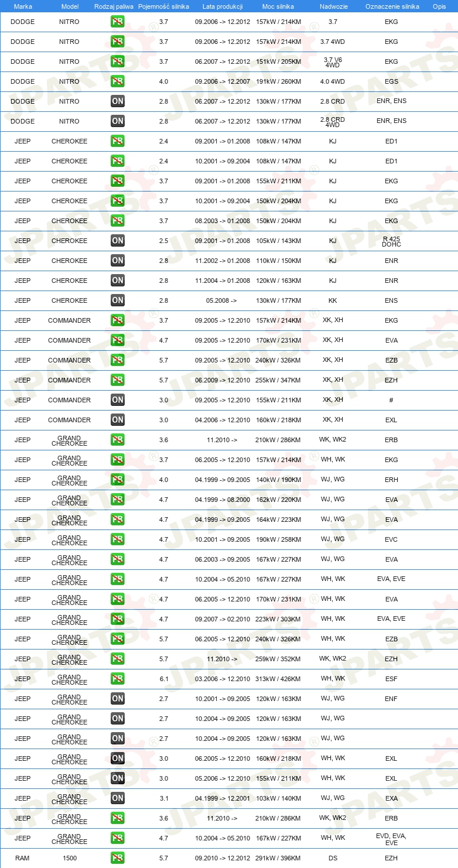This screenshot has width=458, height=868.
Task: Click petrol icon for Grand Cherokee 3.7 EKG
Action: [118, 460]
